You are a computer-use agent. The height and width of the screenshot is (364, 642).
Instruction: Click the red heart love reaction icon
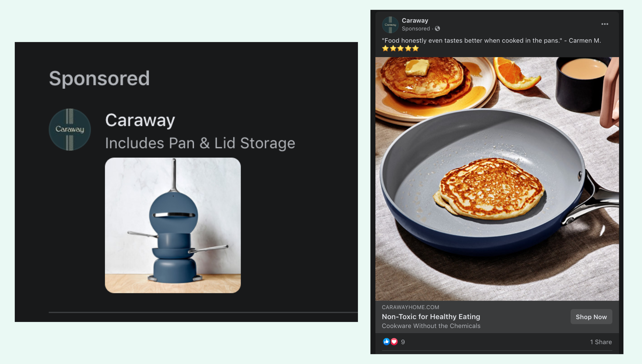[394, 341]
